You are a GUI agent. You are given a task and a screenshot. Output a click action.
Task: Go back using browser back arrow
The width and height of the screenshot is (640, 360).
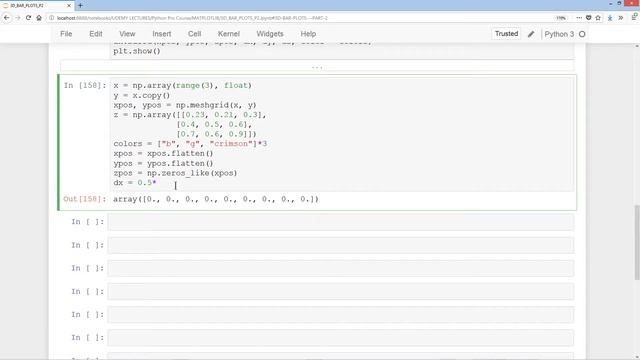coord(7,18)
